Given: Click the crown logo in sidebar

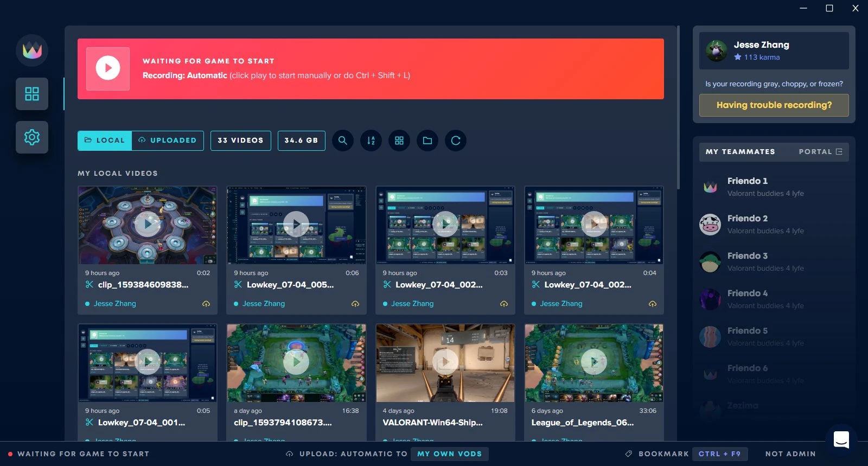Looking at the screenshot, I should coord(32,50).
